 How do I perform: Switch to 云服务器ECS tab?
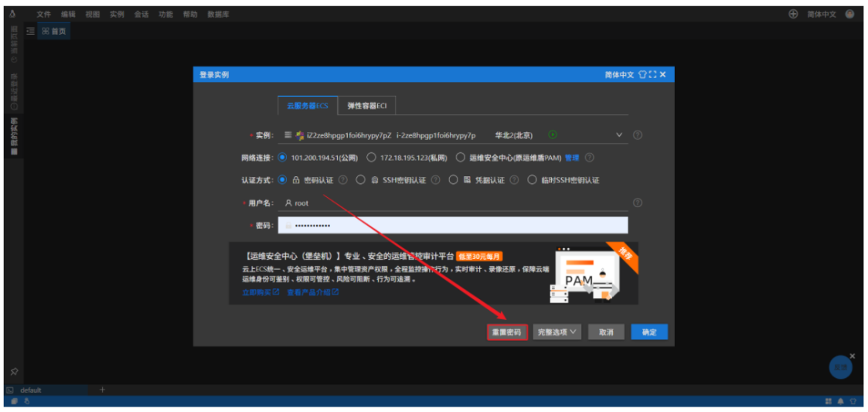click(x=308, y=105)
